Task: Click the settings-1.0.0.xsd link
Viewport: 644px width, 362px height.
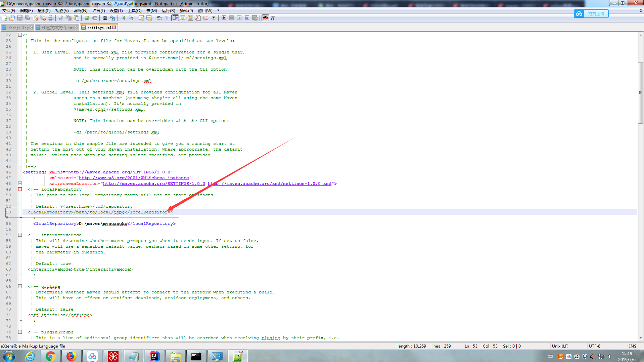Action: [269, 184]
